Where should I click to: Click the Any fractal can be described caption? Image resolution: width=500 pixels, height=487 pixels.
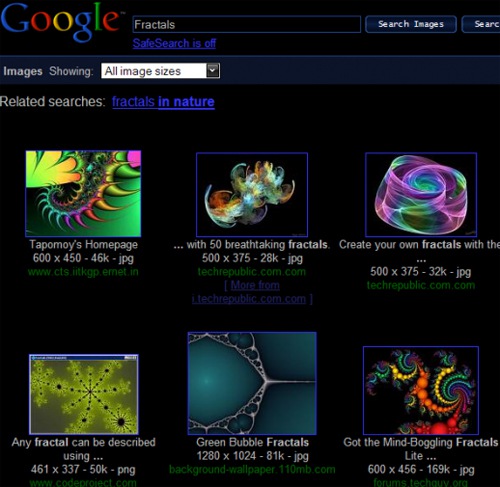(83, 449)
